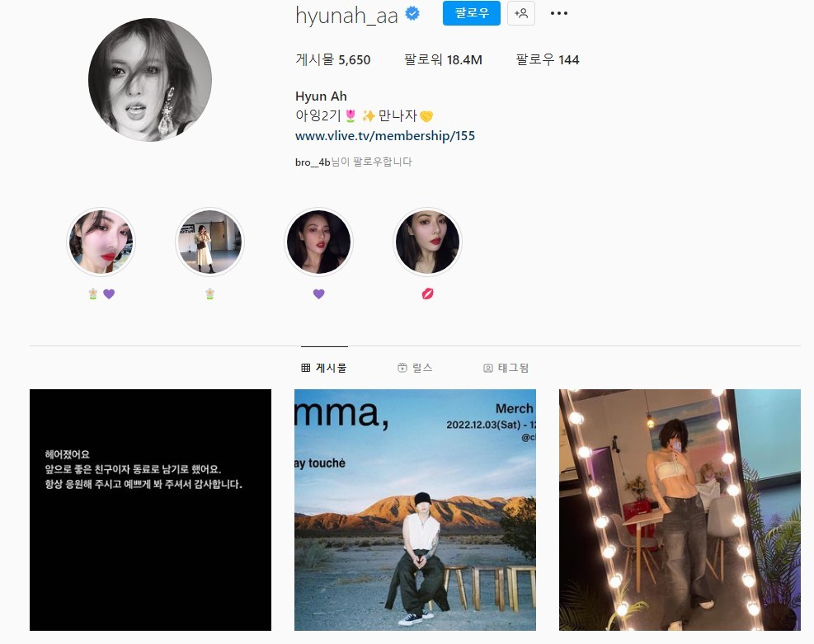The image size is (814, 644).
Task: View the 팔로우 144 following list
Action: tap(547, 59)
